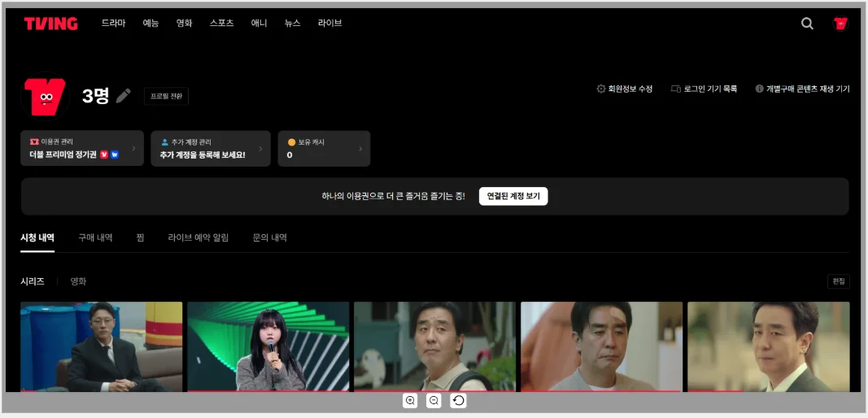Click the TVING logo

[51, 24]
